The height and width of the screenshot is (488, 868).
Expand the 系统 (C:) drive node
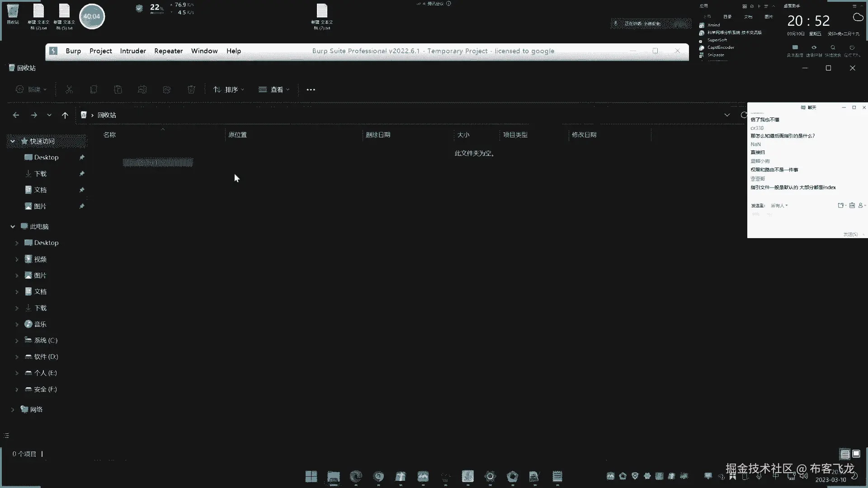17,340
